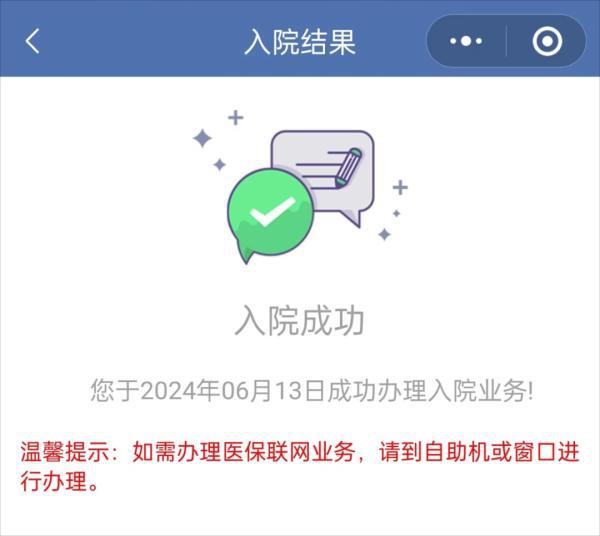The height and width of the screenshot is (536, 600).
Task: Click the lowest star at the illustration's right
Action: [x=384, y=234]
